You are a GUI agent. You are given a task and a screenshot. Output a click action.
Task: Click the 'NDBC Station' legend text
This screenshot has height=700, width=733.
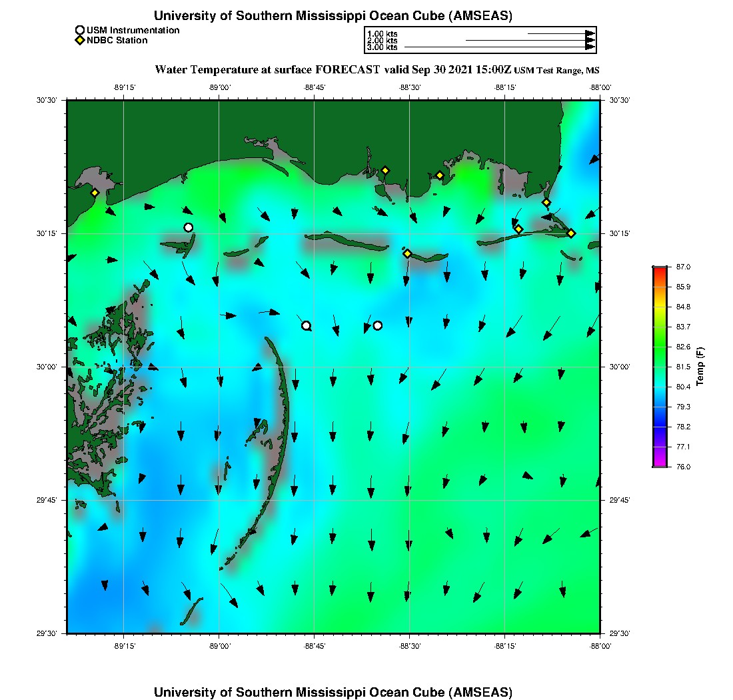tap(117, 41)
